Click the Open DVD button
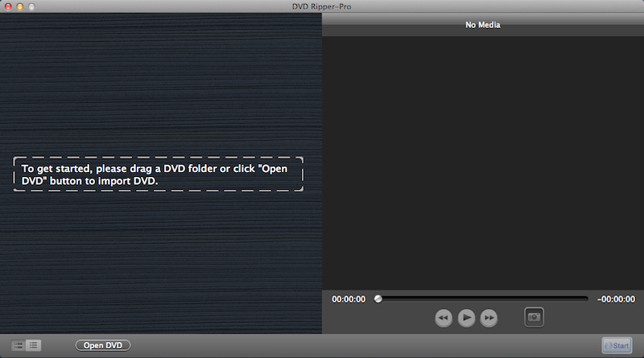The width and height of the screenshot is (644, 358). click(103, 345)
